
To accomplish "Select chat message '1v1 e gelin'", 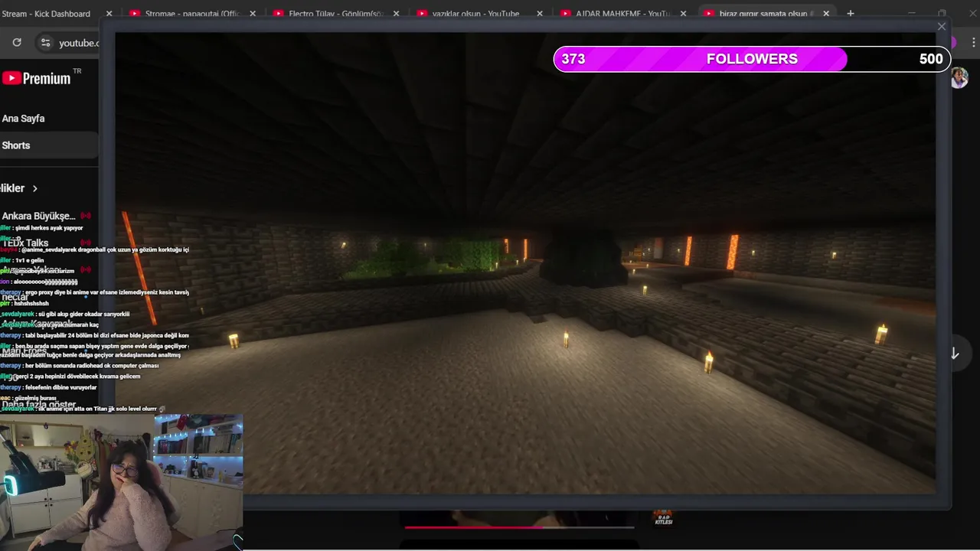I will pyautogui.click(x=28, y=260).
